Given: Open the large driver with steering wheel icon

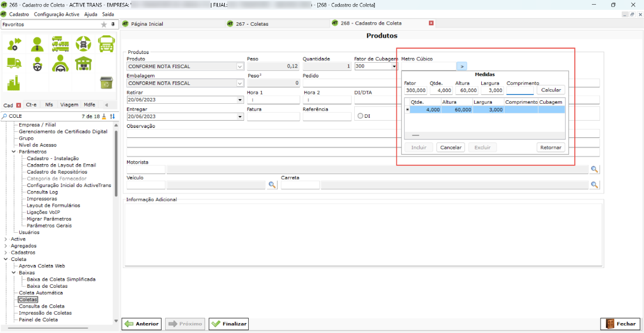Looking at the screenshot, I should (60, 63).
